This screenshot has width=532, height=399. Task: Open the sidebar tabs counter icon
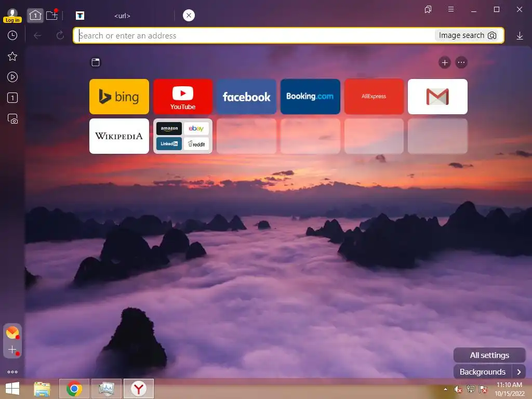coord(12,98)
